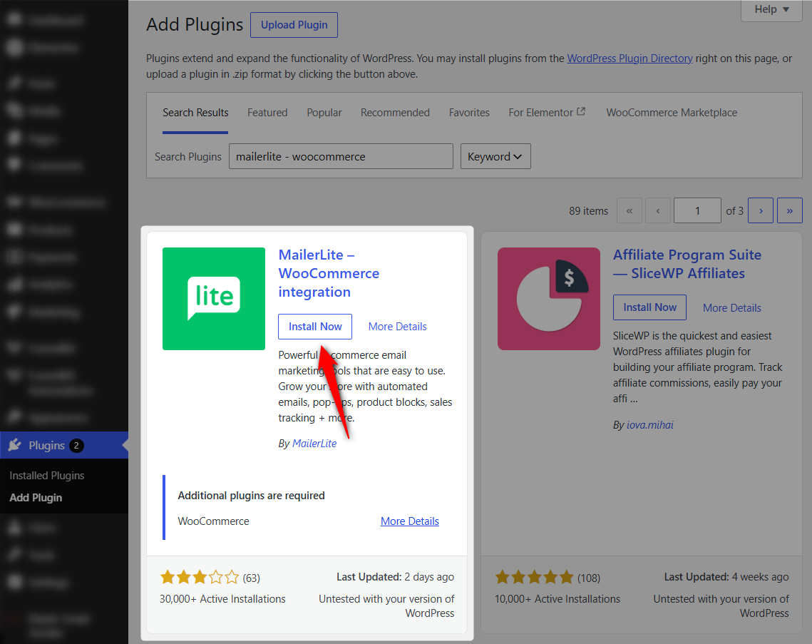Click '10,000+ Active Installations' text
This screenshot has width=812, height=644.
(557, 599)
